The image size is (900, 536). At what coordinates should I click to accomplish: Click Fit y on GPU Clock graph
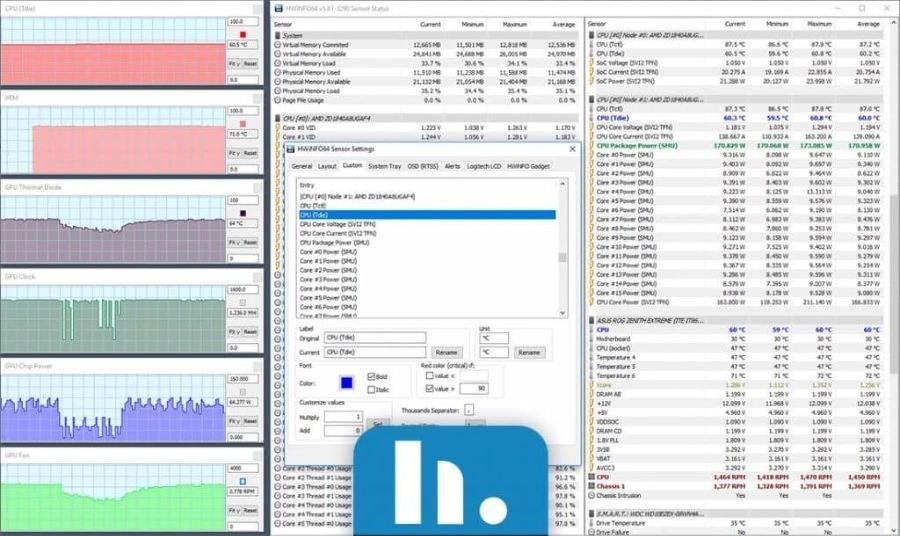(234, 332)
